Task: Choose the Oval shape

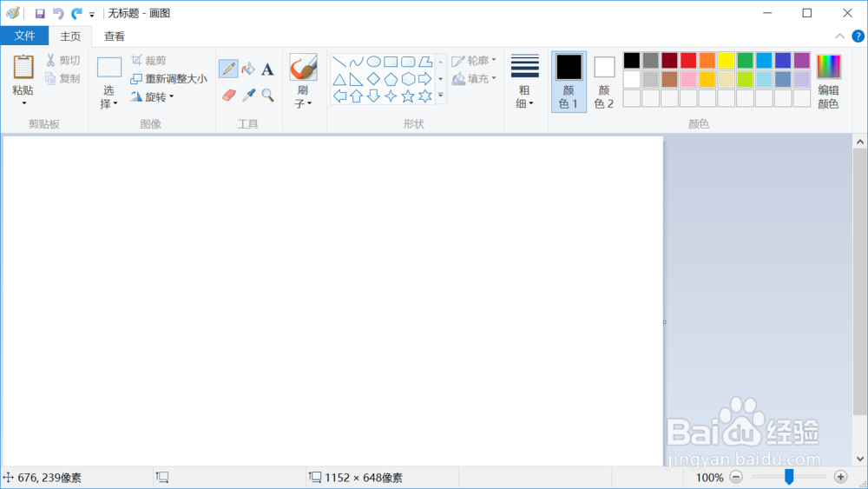Action: [373, 62]
